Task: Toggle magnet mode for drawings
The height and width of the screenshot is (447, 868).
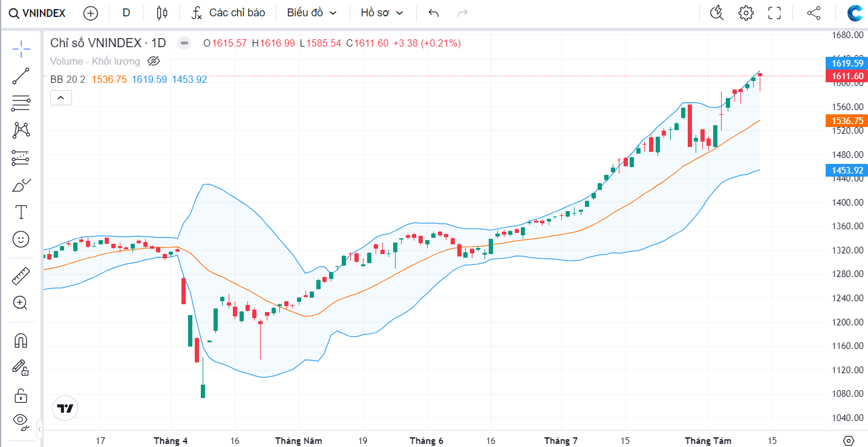Action: point(21,341)
